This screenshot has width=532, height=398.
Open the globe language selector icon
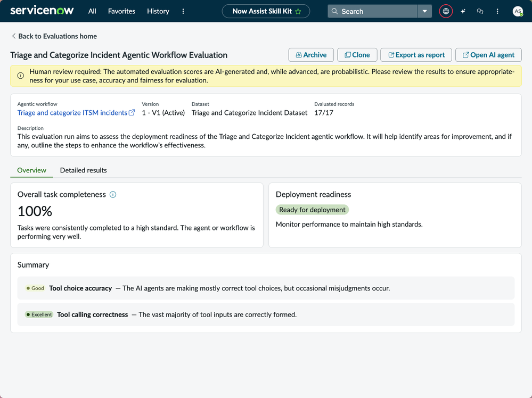coord(446,11)
